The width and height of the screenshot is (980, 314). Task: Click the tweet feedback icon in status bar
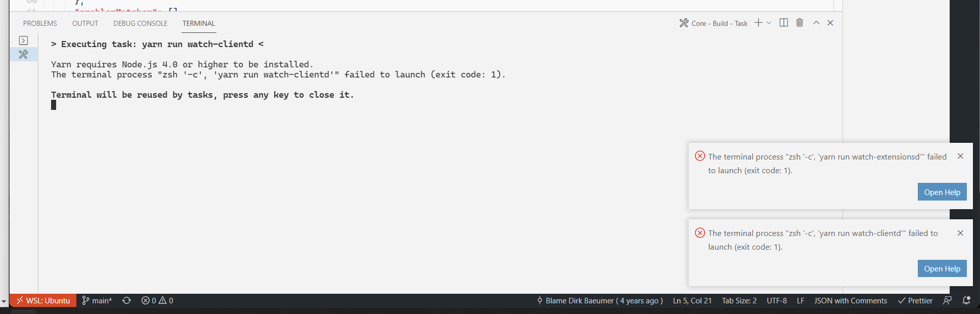click(948, 300)
